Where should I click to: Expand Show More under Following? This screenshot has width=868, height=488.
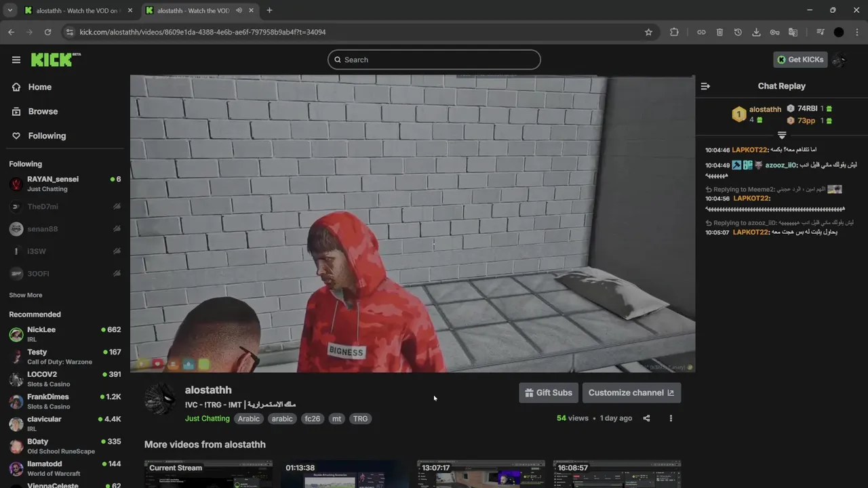(26, 296)
